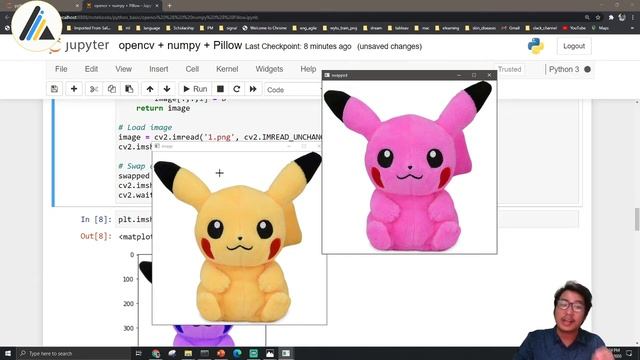Click the 'return image' code line
Screen dimensions: 640x360
point(163,108)
